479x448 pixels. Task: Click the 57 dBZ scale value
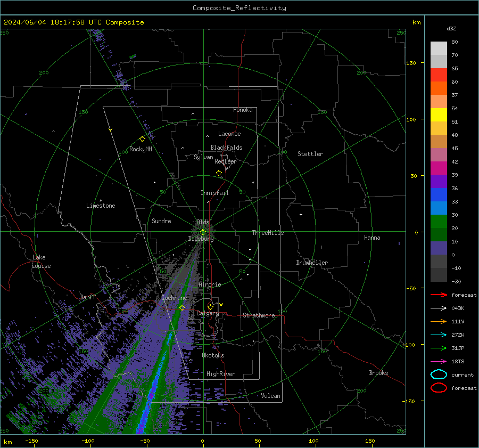pyautogui.click(x=455, y=95)
